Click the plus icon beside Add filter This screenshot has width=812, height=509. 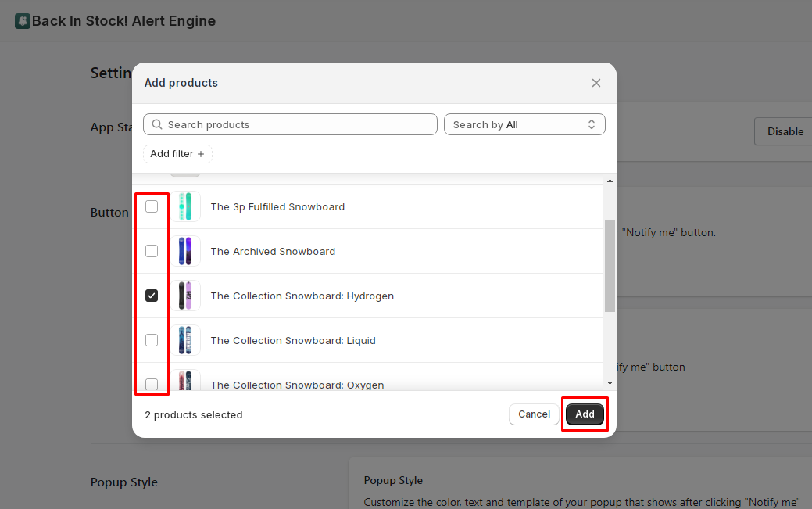[201, 154]
